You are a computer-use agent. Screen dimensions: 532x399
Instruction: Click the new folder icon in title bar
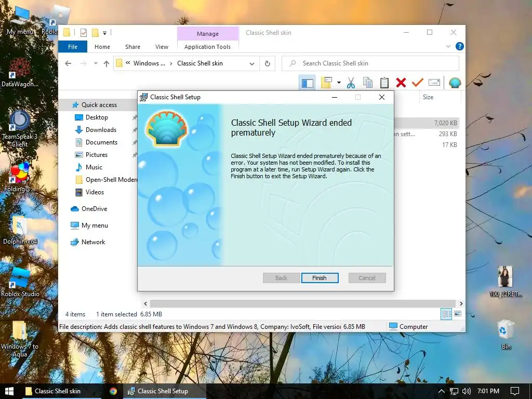click(96, 33)
